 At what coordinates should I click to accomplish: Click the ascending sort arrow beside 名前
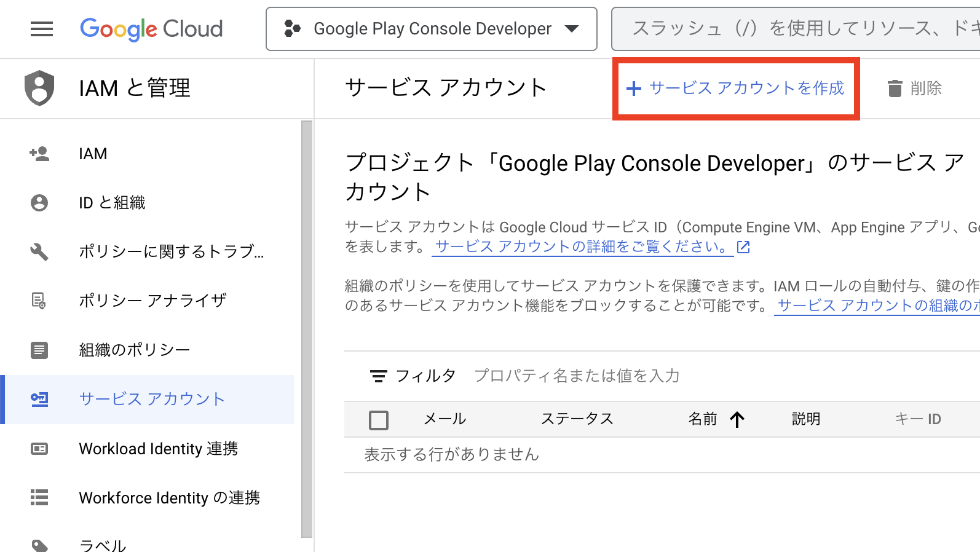(737, 420)
